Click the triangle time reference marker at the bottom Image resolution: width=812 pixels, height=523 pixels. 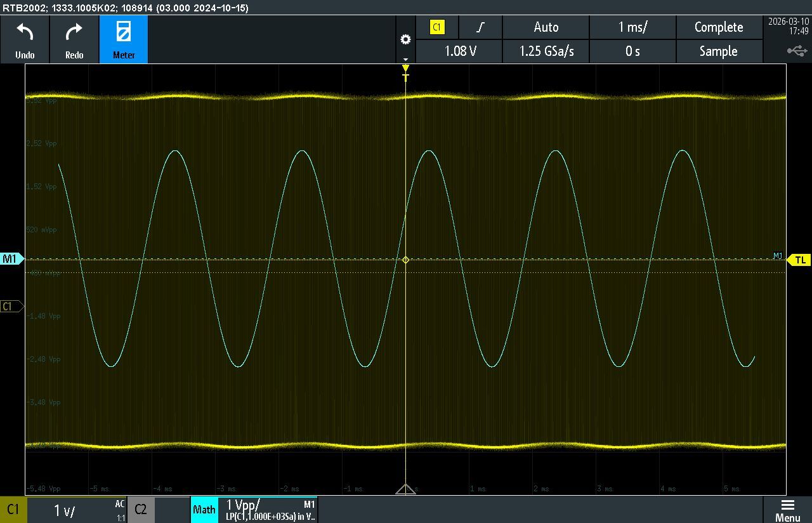click(x=405, y=489)
